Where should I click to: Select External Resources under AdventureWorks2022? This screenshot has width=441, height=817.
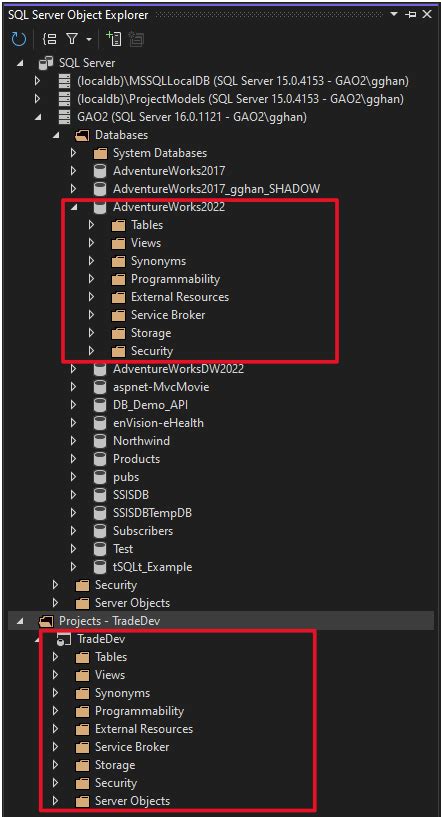179,297
